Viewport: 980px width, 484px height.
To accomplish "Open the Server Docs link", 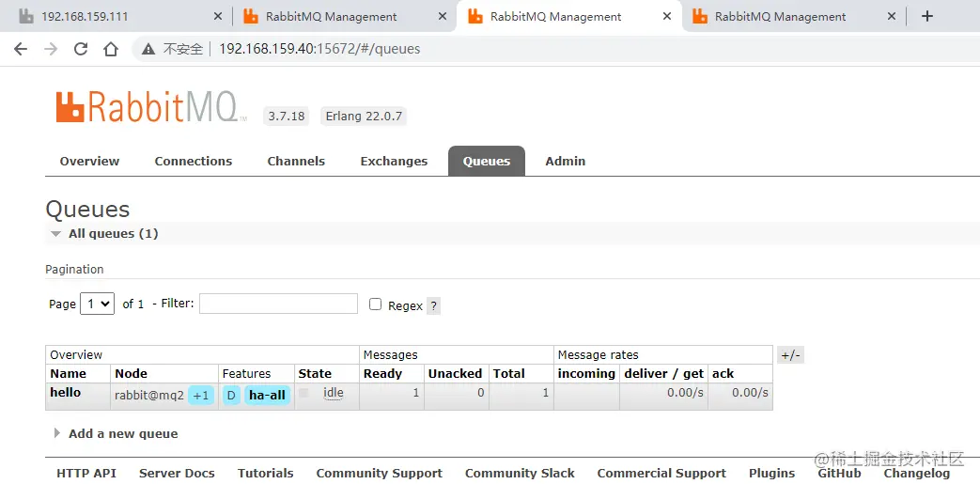I will (177, 474).
